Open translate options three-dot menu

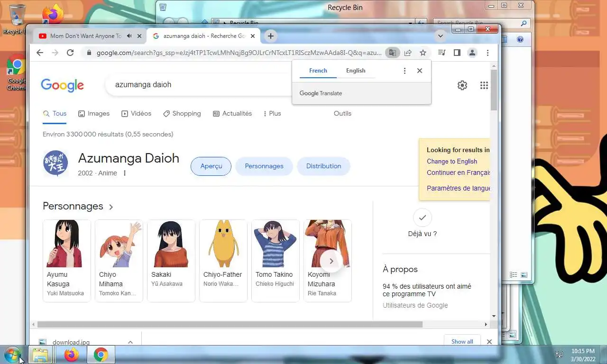405,71
